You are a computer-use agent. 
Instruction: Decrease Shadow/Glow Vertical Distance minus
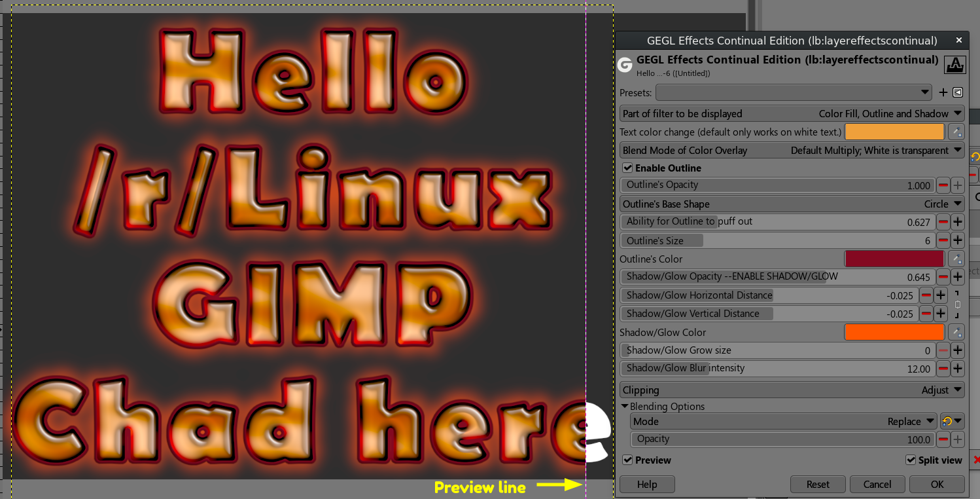926,314
